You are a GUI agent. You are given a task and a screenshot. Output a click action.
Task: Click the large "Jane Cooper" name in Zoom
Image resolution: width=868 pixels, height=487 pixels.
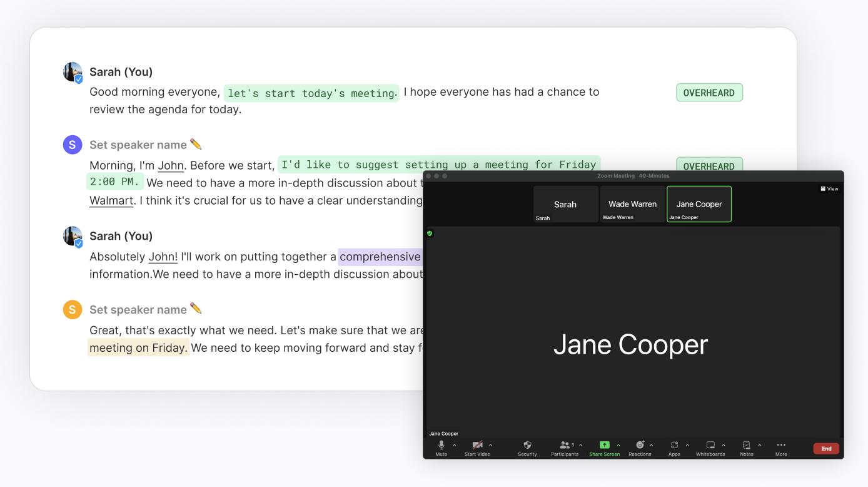point(630,344)
